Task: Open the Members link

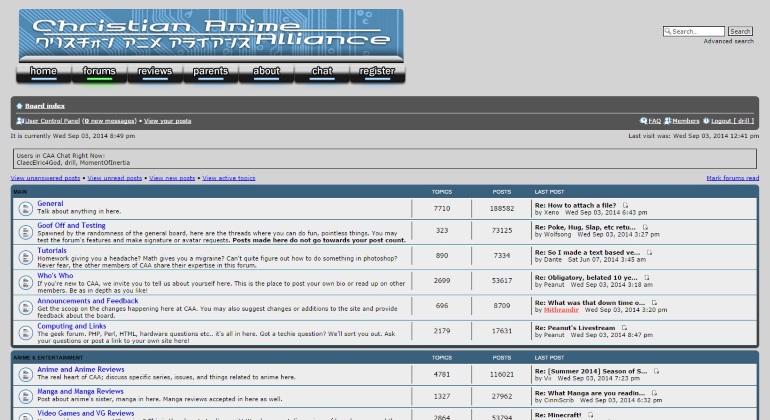Action: click(686, 121)
